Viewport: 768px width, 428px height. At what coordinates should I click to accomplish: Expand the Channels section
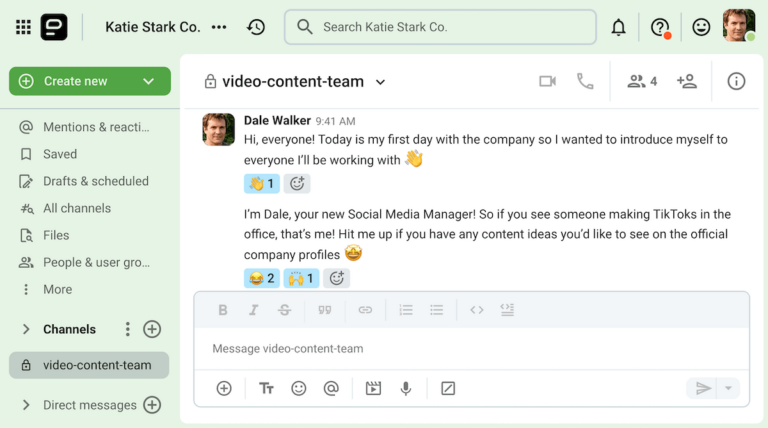[26, 329]
